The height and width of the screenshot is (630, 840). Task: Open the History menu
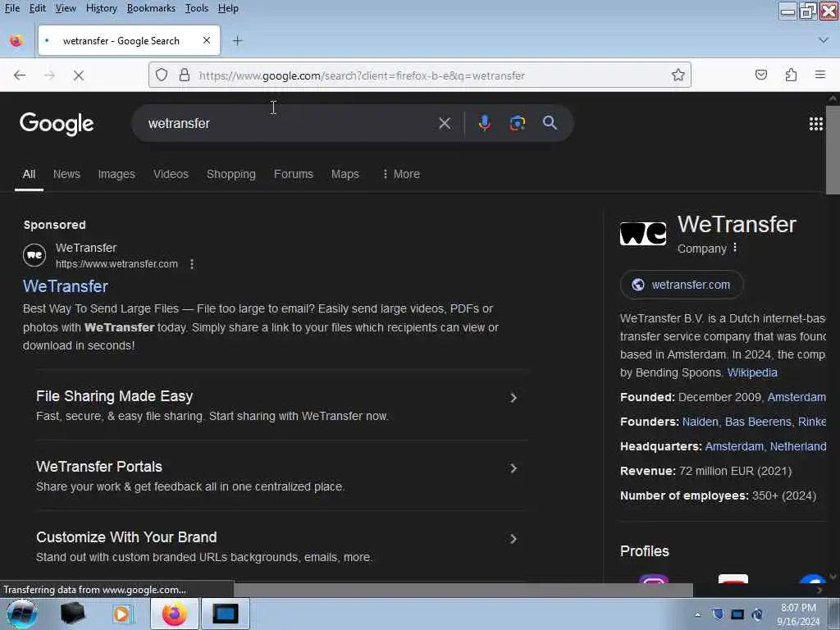pos(101,8)
